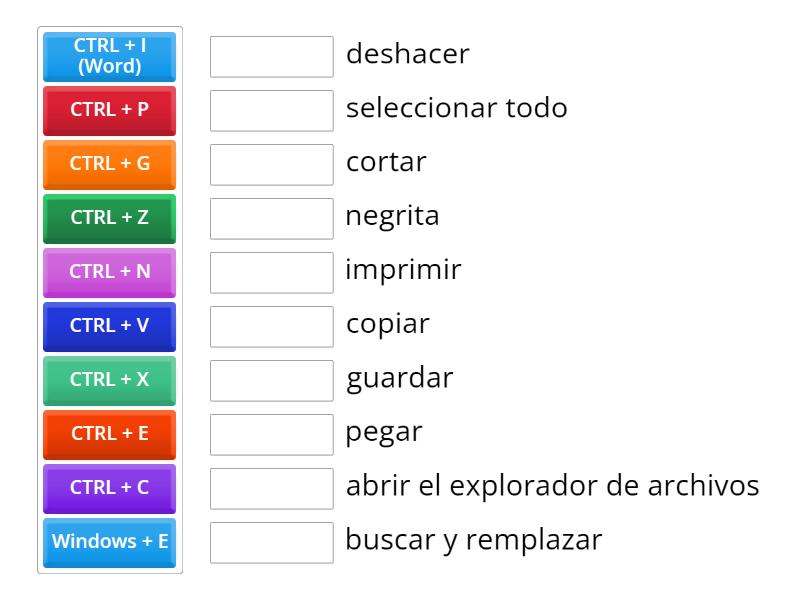Select the CTRL + X tile
The height and width of the screenshot is (600, 800).
(109, 380)
